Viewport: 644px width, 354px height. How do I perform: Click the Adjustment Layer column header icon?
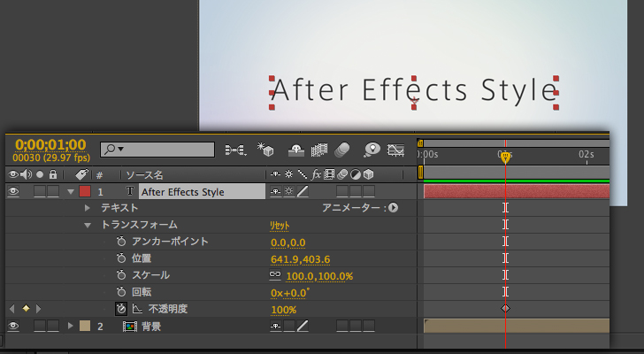click(x=356, y=175)
